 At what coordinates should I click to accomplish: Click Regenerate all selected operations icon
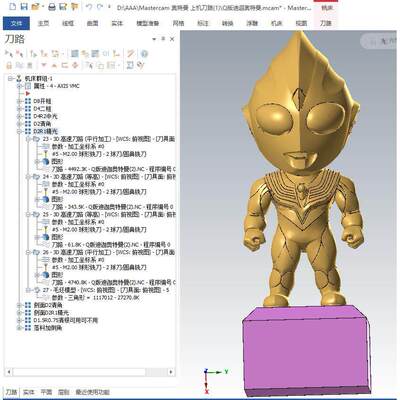[33, 53]
